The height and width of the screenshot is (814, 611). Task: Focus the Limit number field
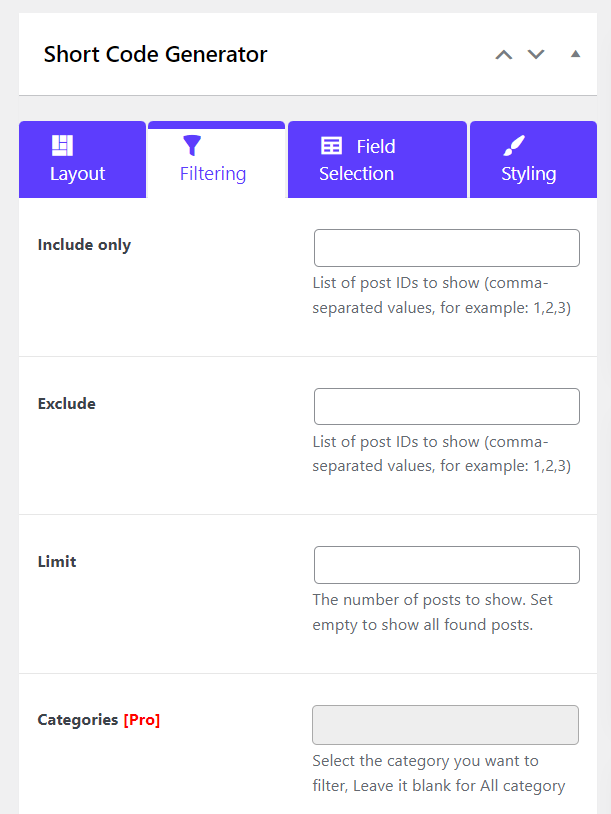tap(446, 565)
